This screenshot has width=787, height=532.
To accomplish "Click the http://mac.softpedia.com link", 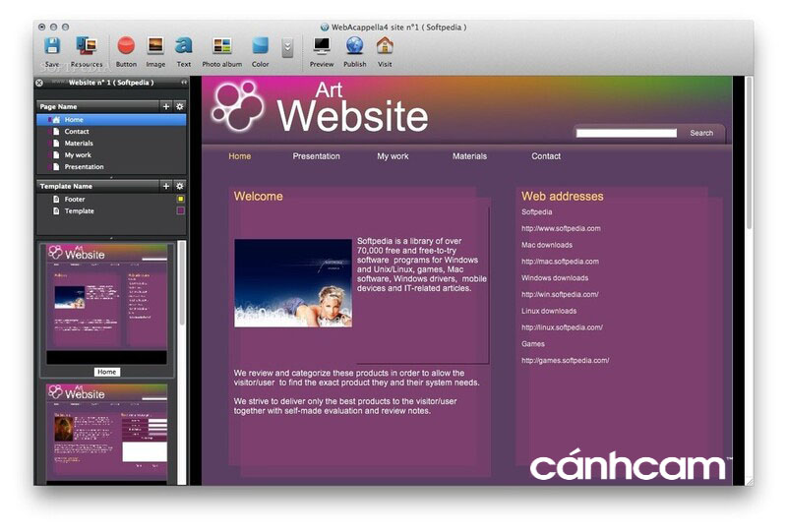I will pyautogui.click(x=560, y=262).
